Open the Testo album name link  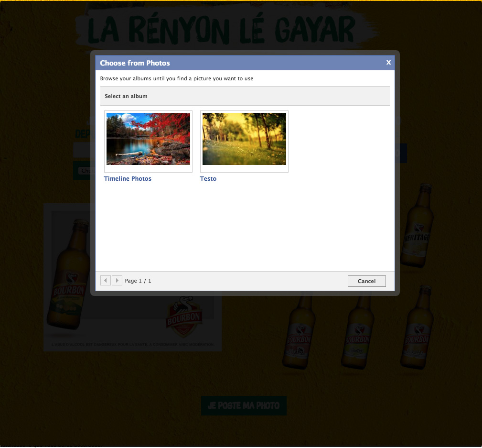coord(208,179)
